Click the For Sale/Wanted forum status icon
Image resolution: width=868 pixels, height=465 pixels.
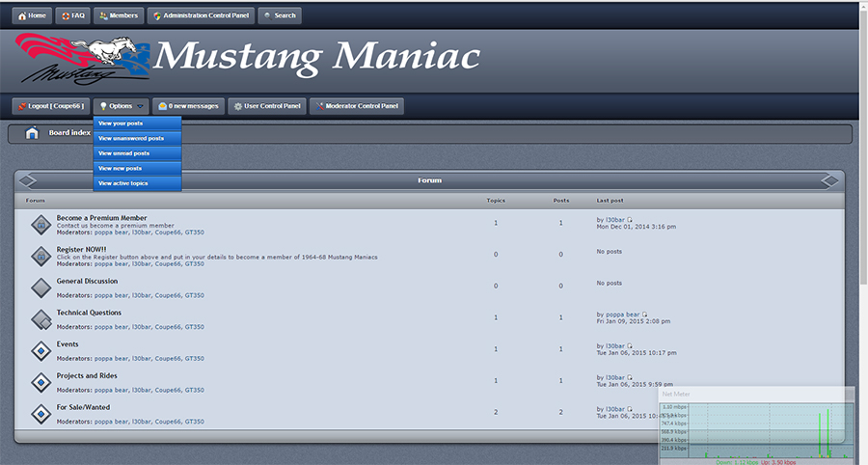click(41, 414)
